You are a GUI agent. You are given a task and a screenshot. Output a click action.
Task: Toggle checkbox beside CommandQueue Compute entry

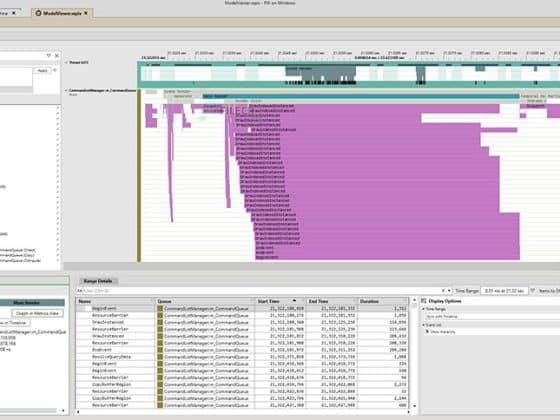pos(58,260)
